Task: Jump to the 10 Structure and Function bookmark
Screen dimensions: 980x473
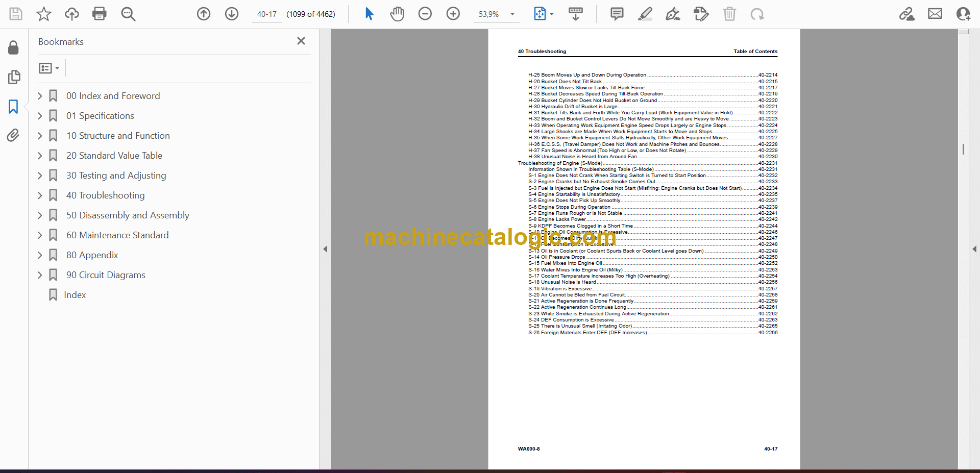Action: (118, 136)
